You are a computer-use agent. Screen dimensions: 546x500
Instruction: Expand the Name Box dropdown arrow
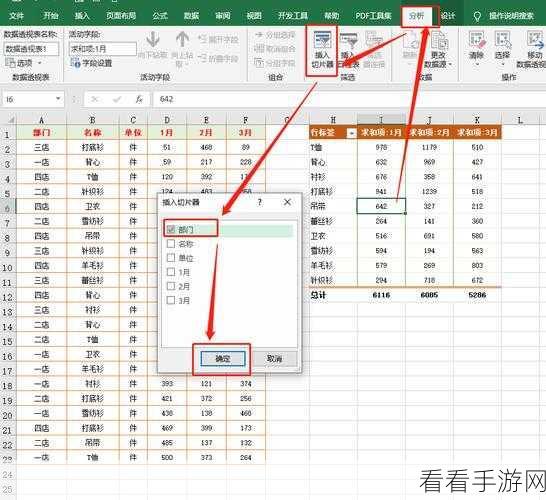point(58,99)
